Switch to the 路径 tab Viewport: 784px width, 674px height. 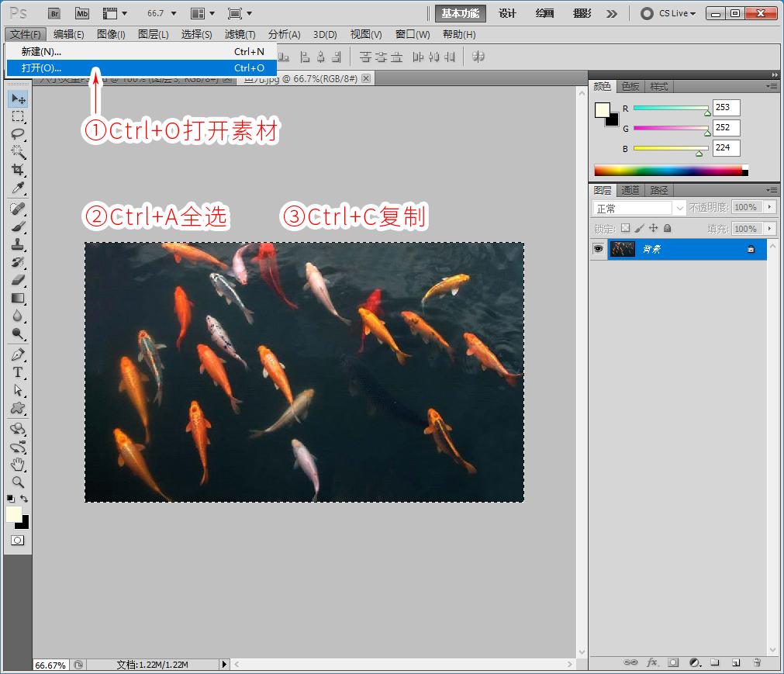point(659,190)
